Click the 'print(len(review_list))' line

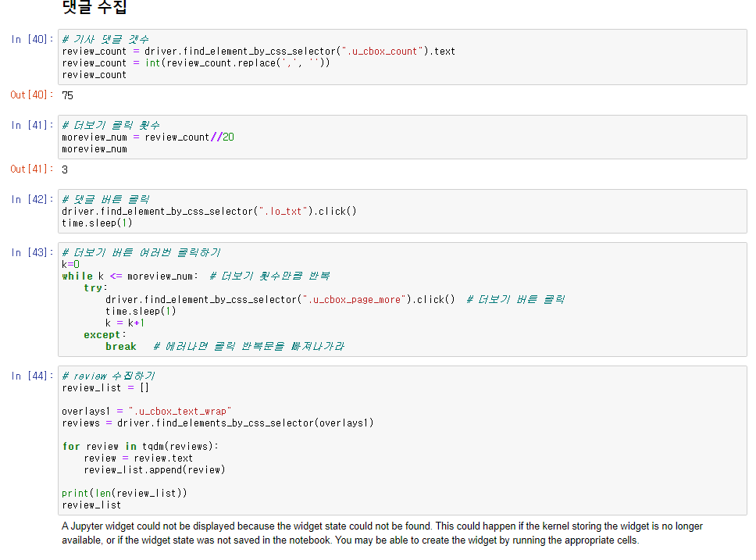click(124, 494)
